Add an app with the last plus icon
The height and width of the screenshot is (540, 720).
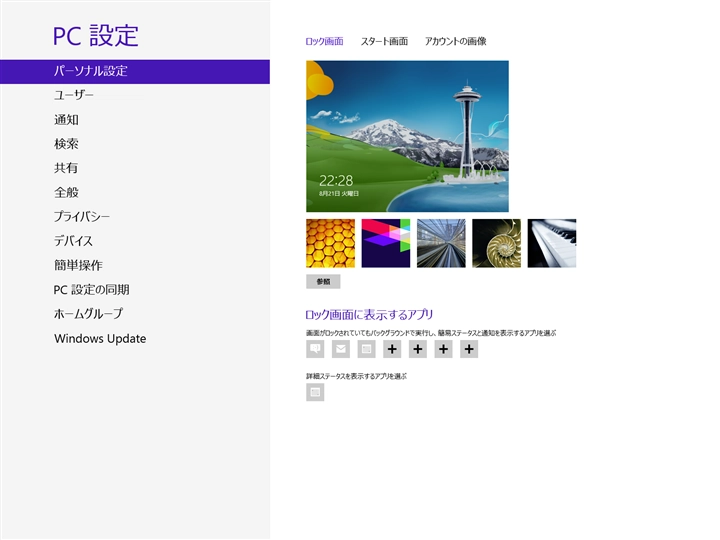[469, 349]
